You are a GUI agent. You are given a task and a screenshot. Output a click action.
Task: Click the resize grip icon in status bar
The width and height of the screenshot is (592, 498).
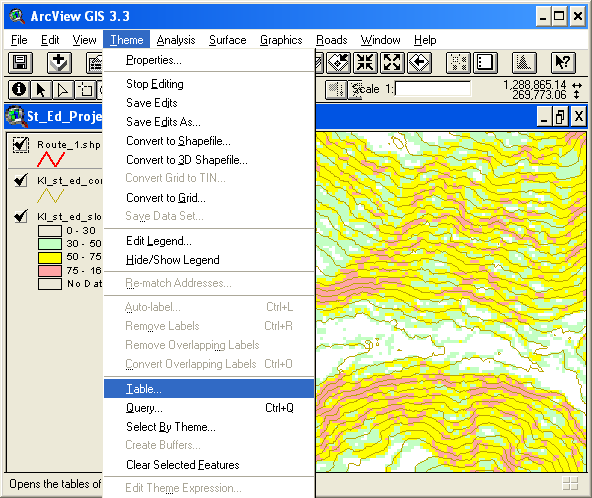(570, 484)
